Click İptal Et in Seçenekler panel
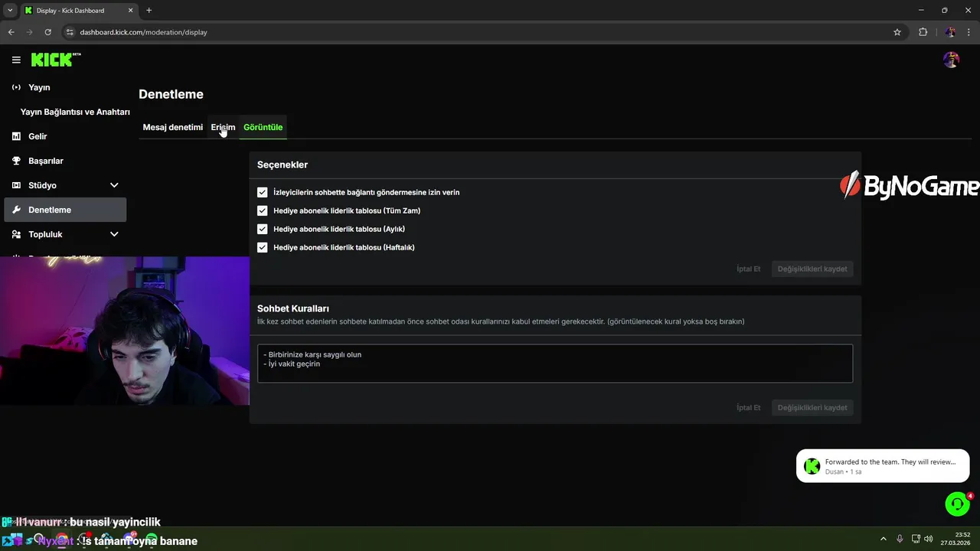980x551 pixels. (x=748, y=269)
